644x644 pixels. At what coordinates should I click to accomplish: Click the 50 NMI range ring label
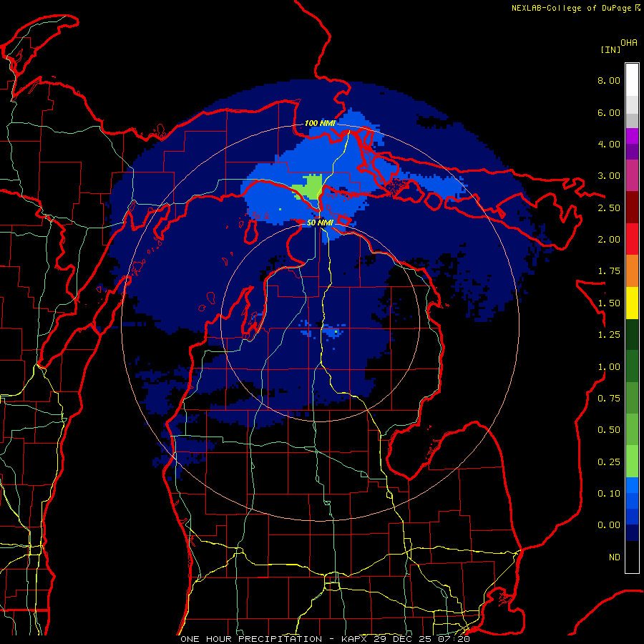coord(320,223)
